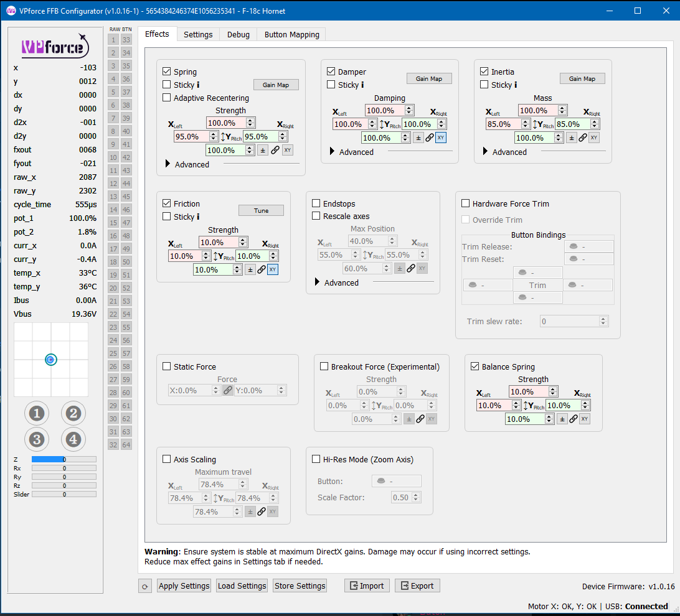This screenshot has height=616, width=680.
Task: Click Store Settings button
Action: pyautogui.click(x=300, y=586)
